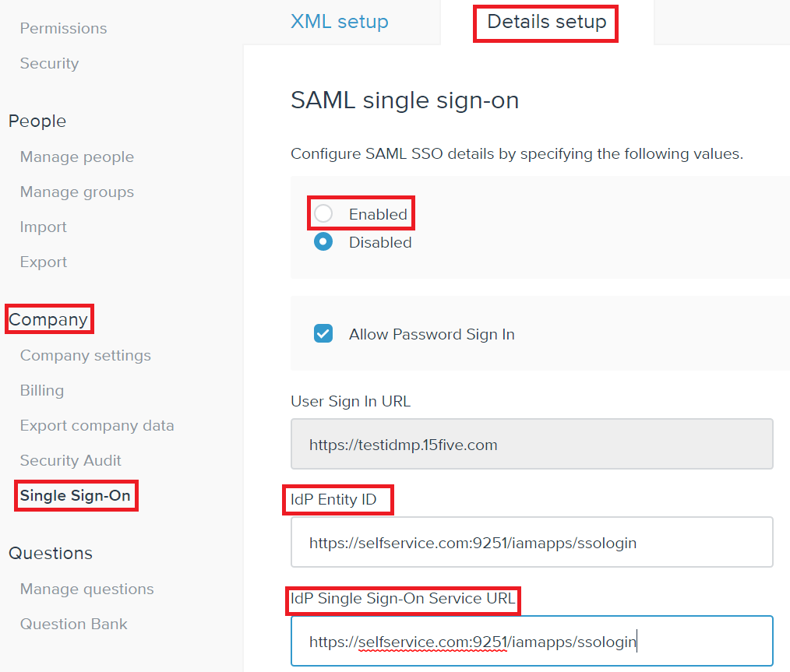
Task: Navigate to Manage people
Action: [x=77, y=157]
